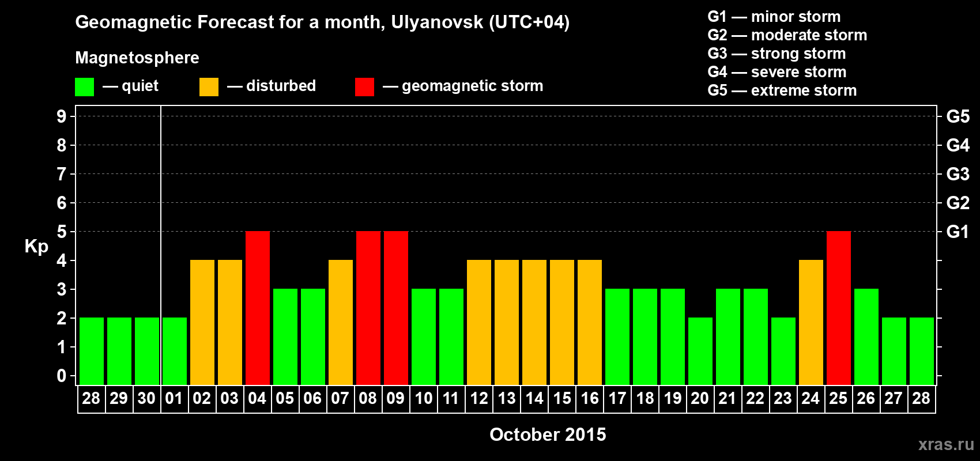Select the green bar for October 20
The width and height of the screenshot is (980, 461).
pos(700,351)
